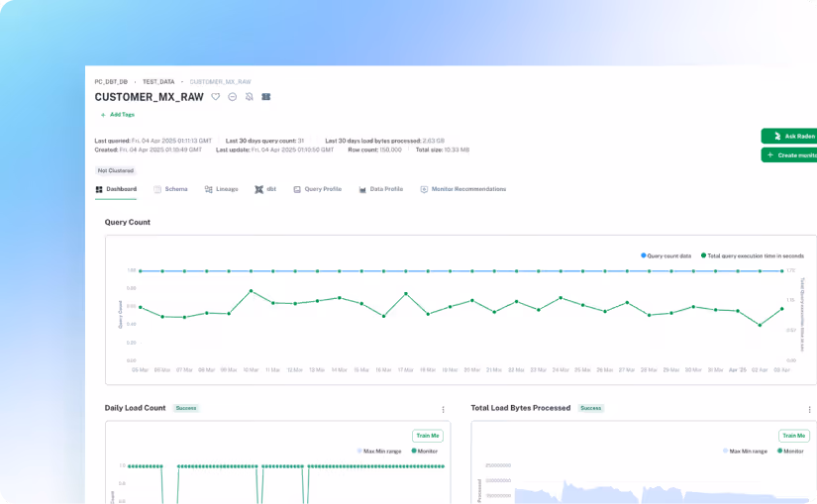Favorite the table with the heart icon
The image size is (817, 504).
click(x=215, y=97)
